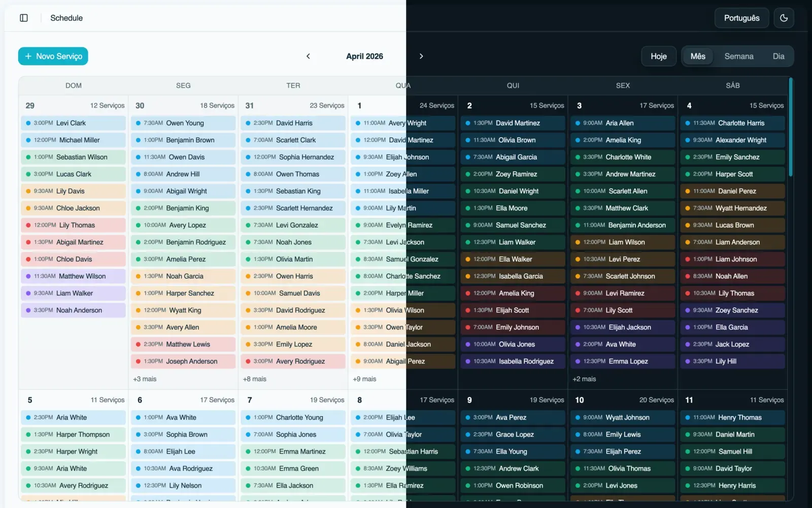Open the April 2026 month title

(x=364, y=56)
